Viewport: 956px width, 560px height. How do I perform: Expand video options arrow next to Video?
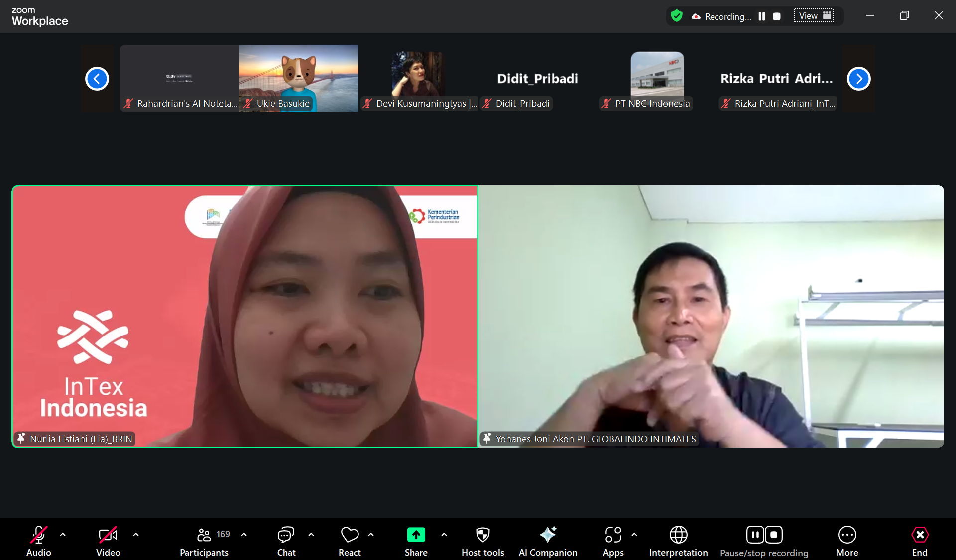(136, 535)
